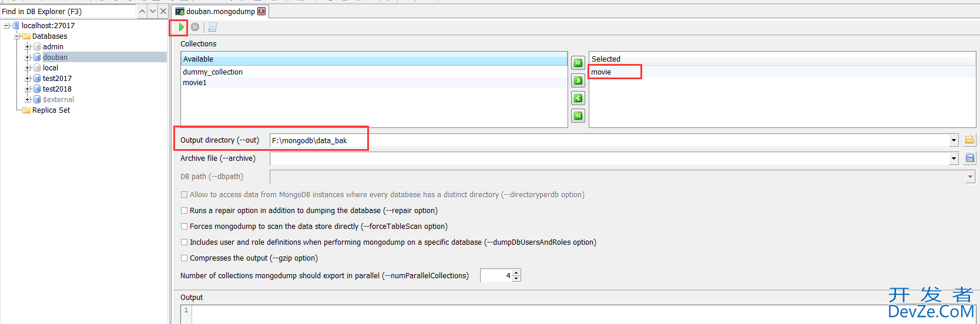
Task: Select the localhost:27017 server in the tree
Action: pyautogui.click(x=48, y=26)
